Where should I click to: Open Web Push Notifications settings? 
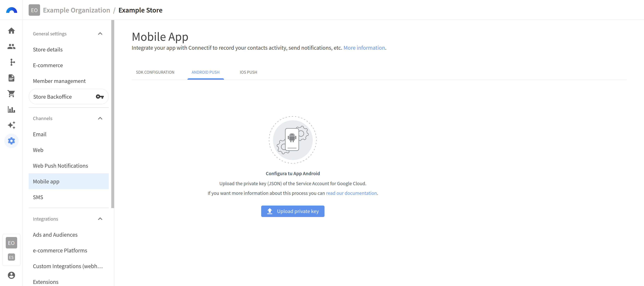(69, 166)
